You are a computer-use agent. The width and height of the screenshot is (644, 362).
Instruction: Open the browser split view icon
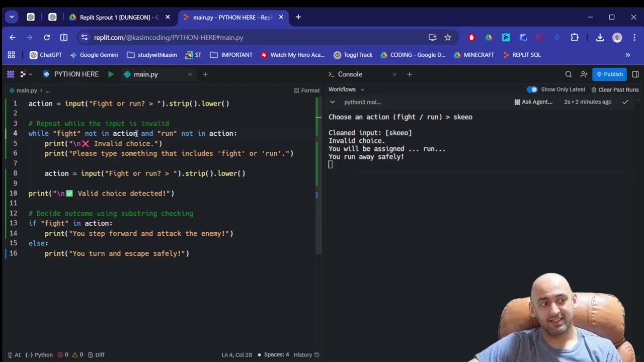click(64, 37)
